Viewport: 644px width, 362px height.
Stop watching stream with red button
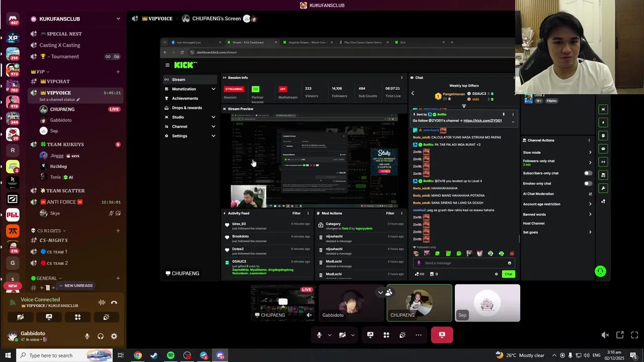tap(442, 335)
